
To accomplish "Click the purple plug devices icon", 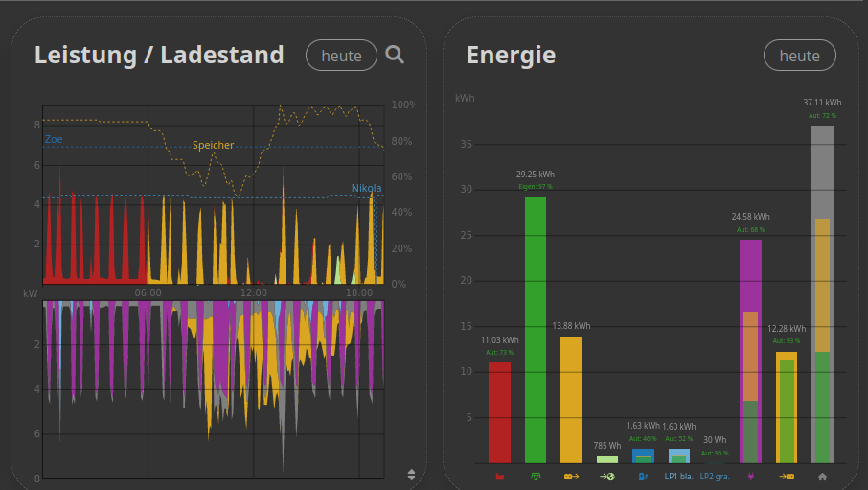I will [751, 477].
